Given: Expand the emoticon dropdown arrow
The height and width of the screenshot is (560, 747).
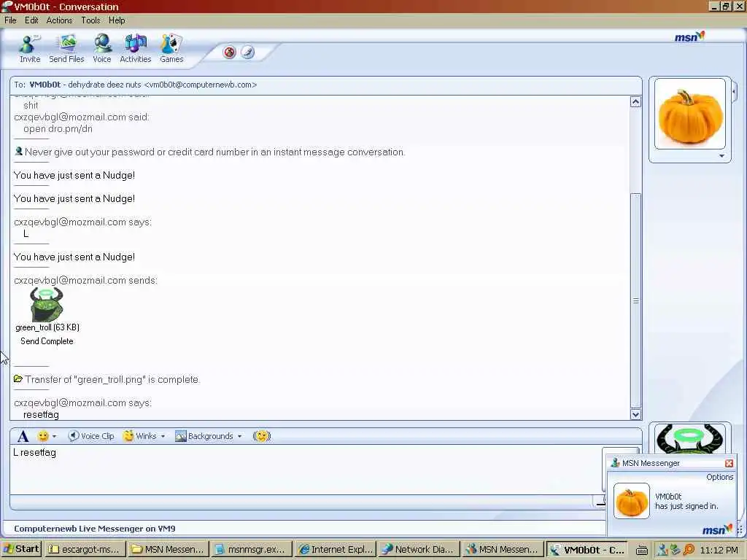Looking at the screenshot, I should point(54,436).
